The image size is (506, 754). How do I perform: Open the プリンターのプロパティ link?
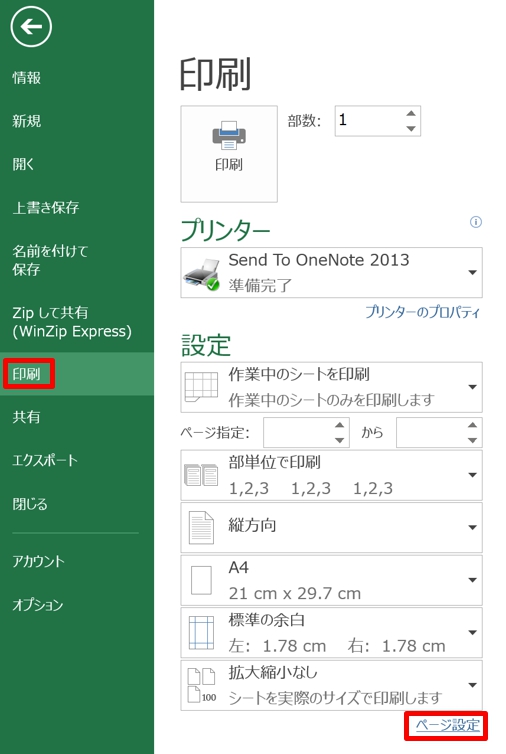[422, 312]
